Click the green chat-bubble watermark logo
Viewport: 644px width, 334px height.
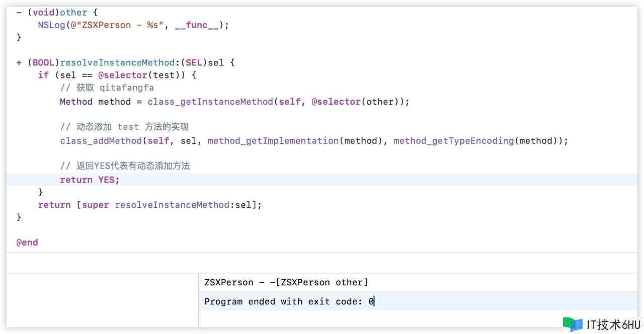click(x=573, y=324)
